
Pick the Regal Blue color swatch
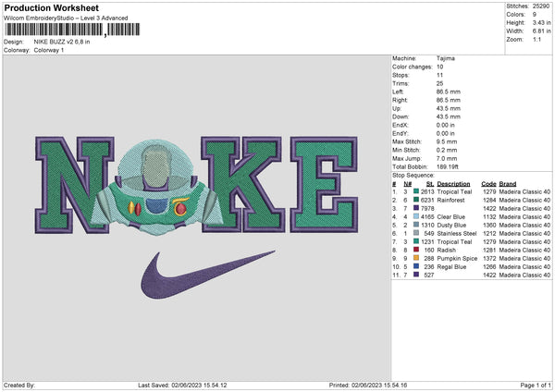pyautogui.click(x=416, y=266)
